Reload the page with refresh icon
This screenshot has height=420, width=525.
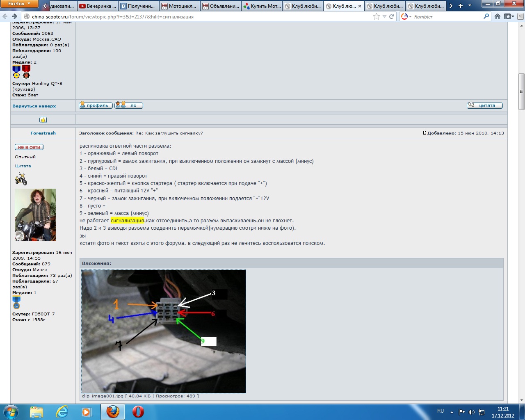391,16
